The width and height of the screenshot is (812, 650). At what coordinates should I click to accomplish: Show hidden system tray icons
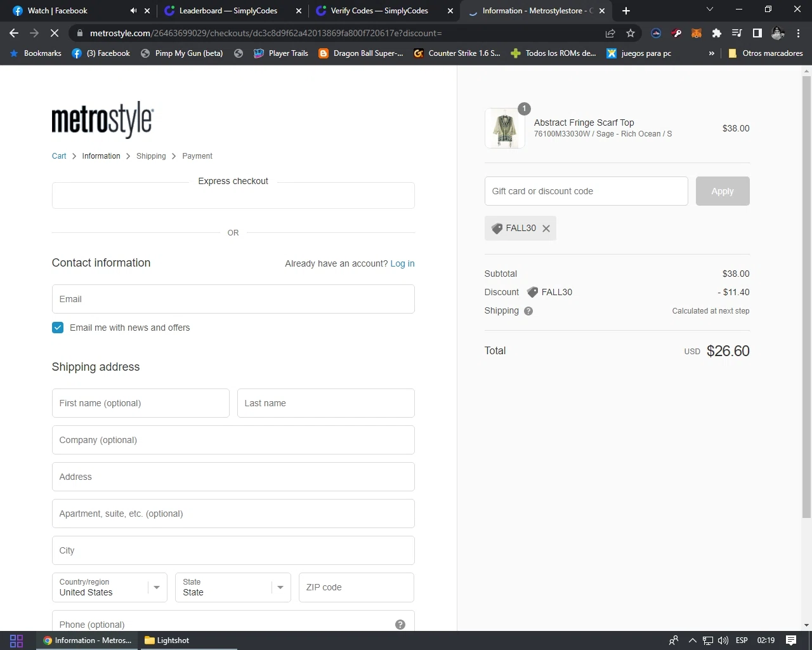[x=692, y=640]
